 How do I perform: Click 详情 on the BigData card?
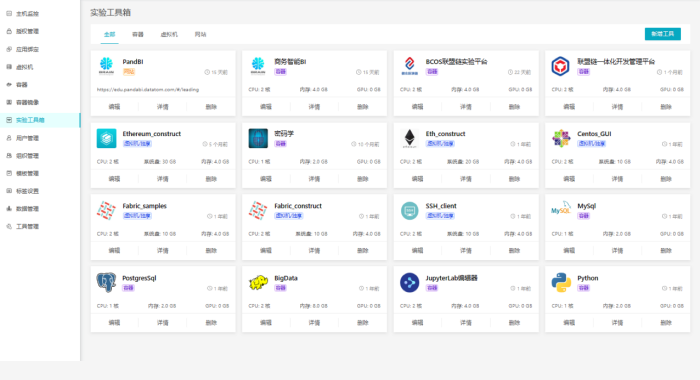pos(314,322)
